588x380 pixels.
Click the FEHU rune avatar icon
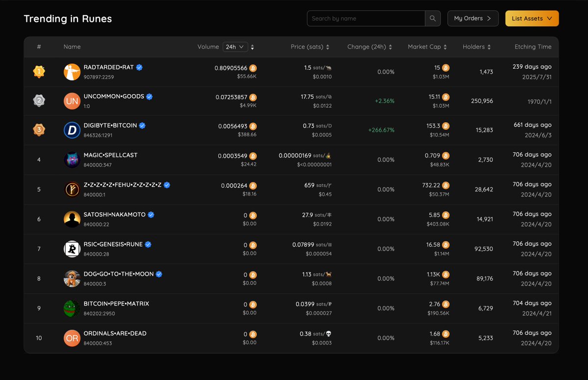72,189
